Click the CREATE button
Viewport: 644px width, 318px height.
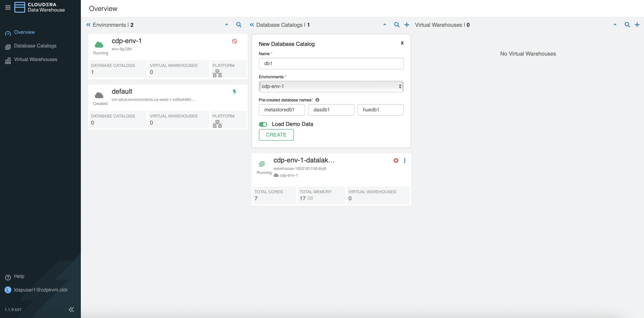[276, 135]
